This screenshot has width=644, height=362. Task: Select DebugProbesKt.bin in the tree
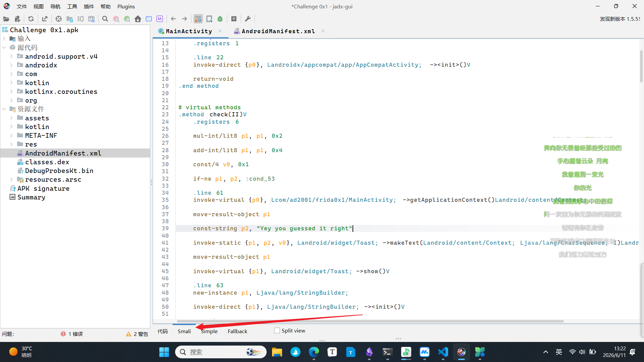pyautogui.click(x=59, y=171)
